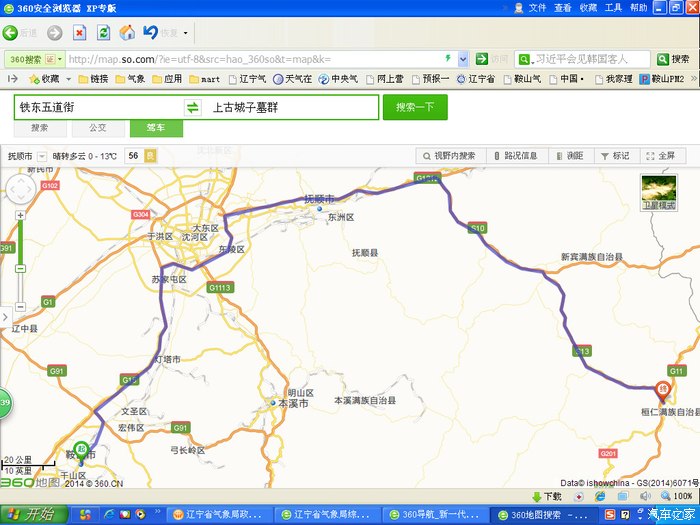Open the 天气在 bookmark
The image size is (700, 525).
click(292, 79)
